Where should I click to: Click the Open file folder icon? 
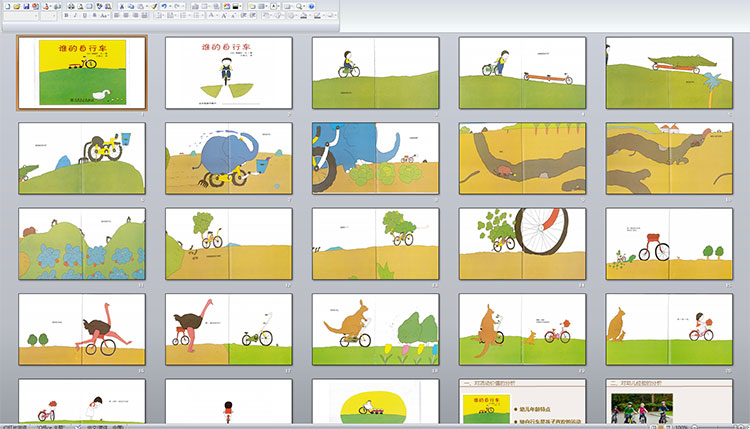(x=16, y=6)
